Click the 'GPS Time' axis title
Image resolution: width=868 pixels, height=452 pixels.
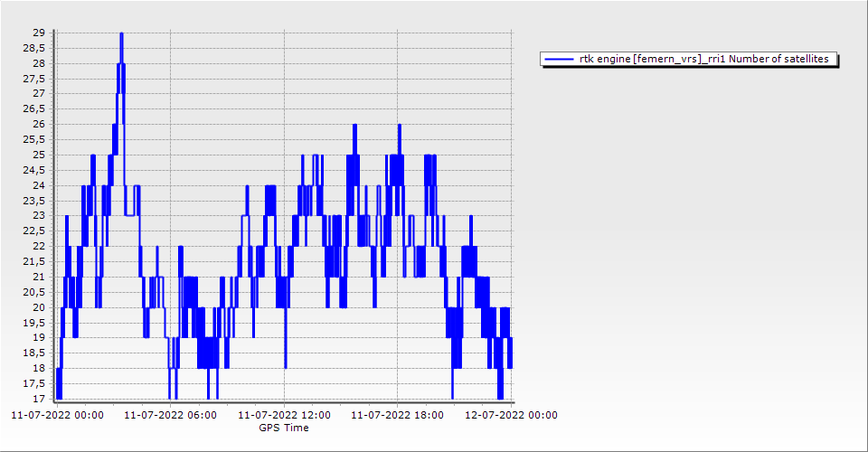coord(284,428)
